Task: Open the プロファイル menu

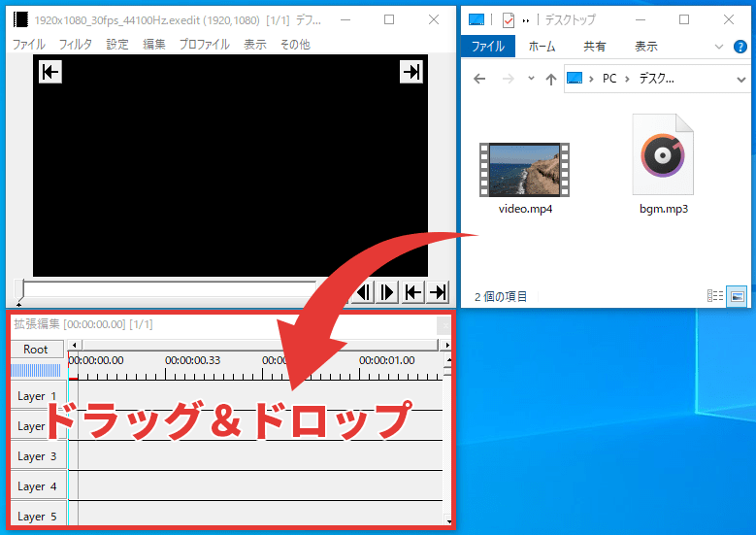Action: 205,45
